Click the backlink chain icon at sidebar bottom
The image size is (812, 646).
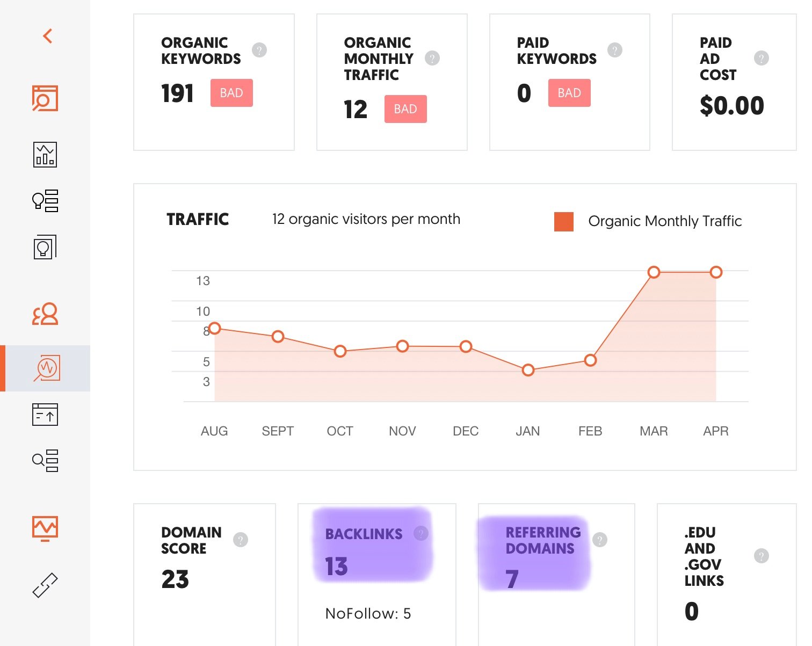point(46,584)
